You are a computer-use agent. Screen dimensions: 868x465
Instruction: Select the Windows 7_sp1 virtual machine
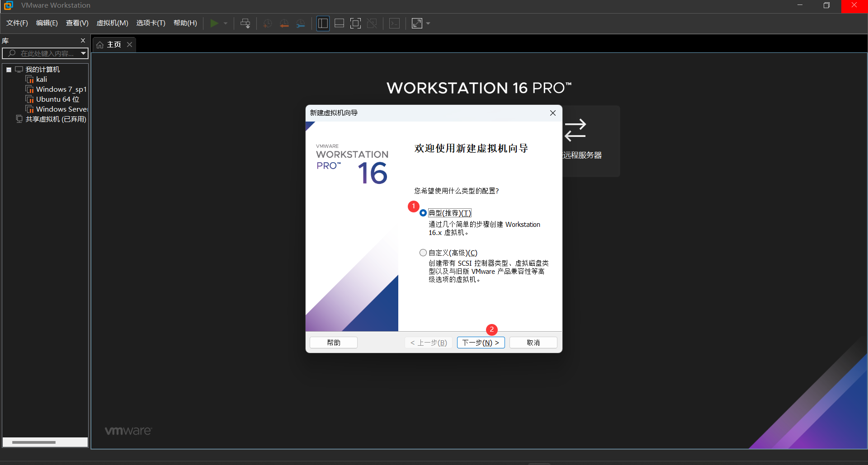click(61, 89)
